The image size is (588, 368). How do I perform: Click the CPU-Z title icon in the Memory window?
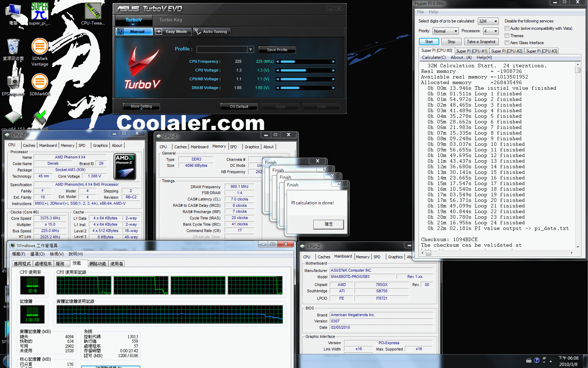pos(159,136)
